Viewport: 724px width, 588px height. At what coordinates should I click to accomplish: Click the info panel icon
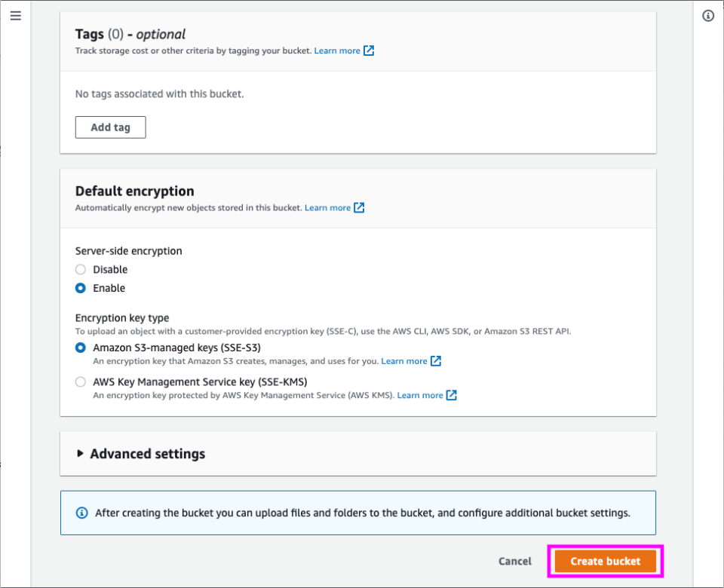[x=708, y=16]
